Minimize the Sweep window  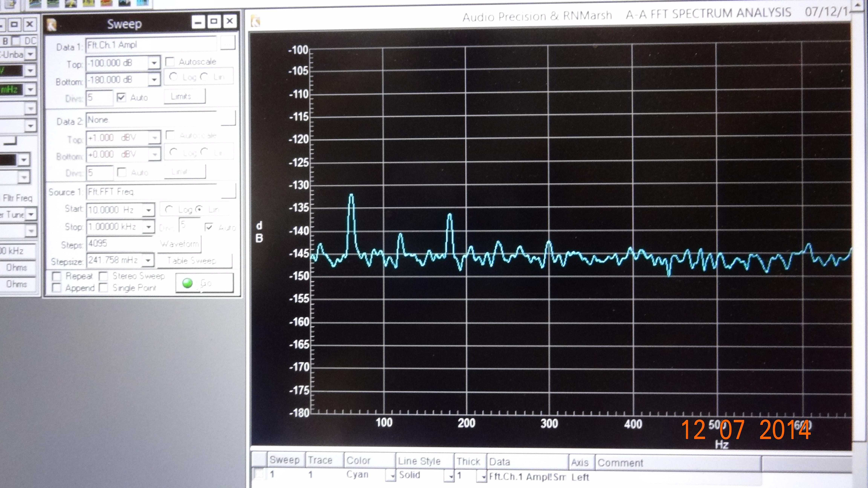tap(198, 22)
